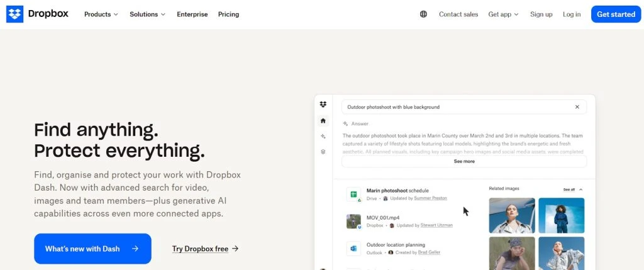Screen dimensions: 644x270
Task: Open the MOV_001.mp4 video thumbnail
Action: 353,222
